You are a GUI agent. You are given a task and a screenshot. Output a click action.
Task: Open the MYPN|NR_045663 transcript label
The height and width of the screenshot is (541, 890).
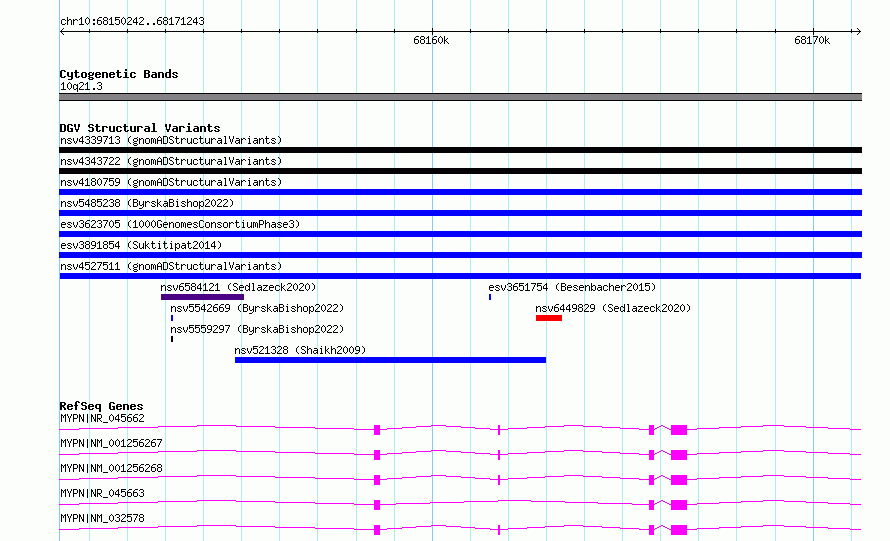(x=102, y=493)
